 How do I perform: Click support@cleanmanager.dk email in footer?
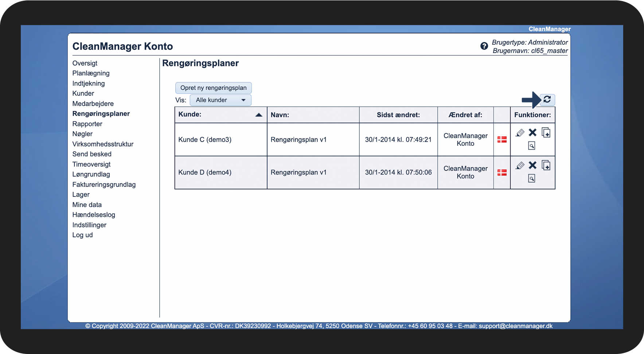(516, 326)
